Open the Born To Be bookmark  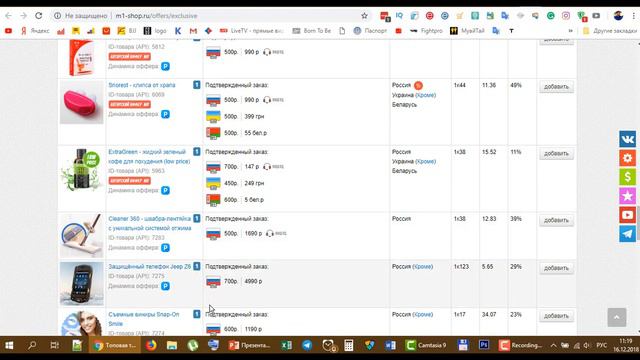pyautogui.click(x=312, y=31)
